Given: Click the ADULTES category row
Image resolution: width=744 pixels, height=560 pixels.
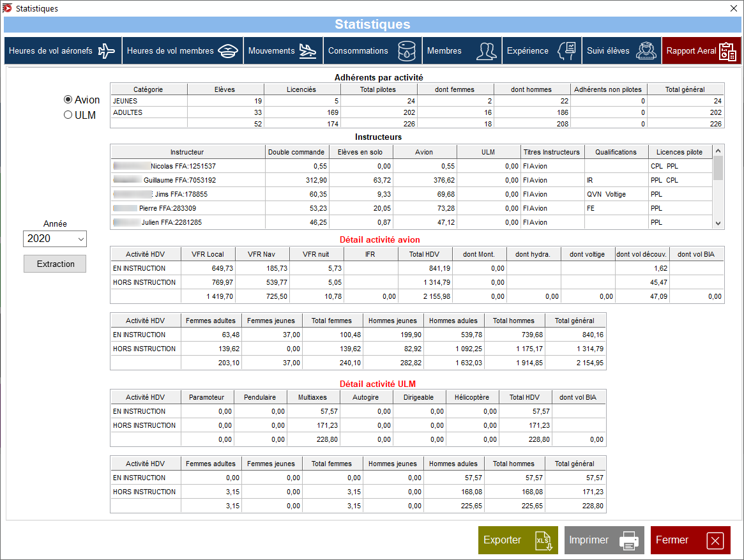Looking at the screenshot, I should [x=417, y=112].
